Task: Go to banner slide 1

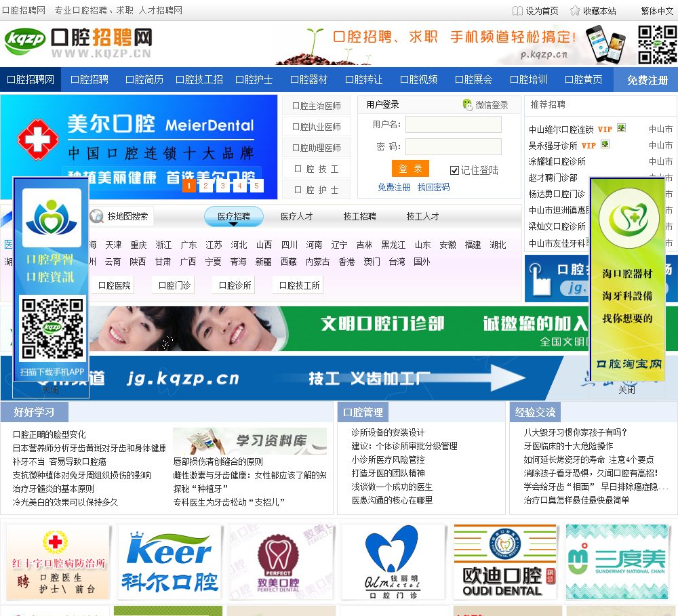Action: (188, 186)
